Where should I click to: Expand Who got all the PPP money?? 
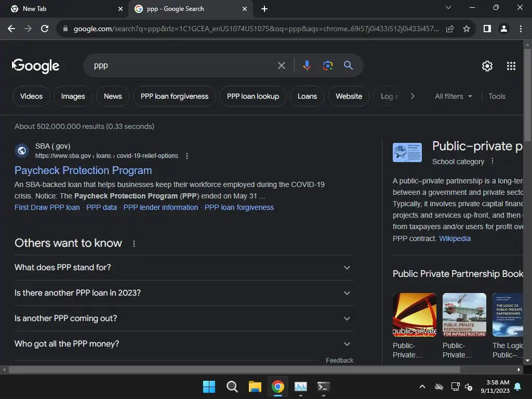[x=184, y=344]
